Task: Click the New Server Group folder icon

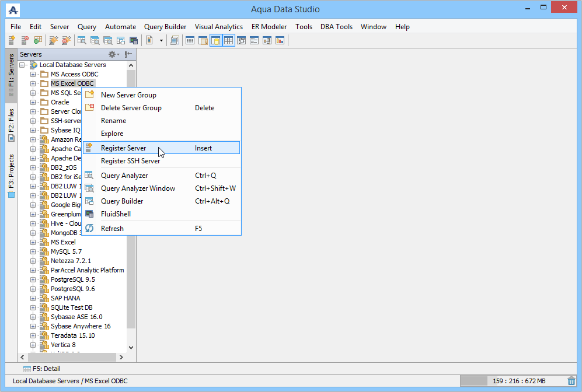Action: (89, 94)
